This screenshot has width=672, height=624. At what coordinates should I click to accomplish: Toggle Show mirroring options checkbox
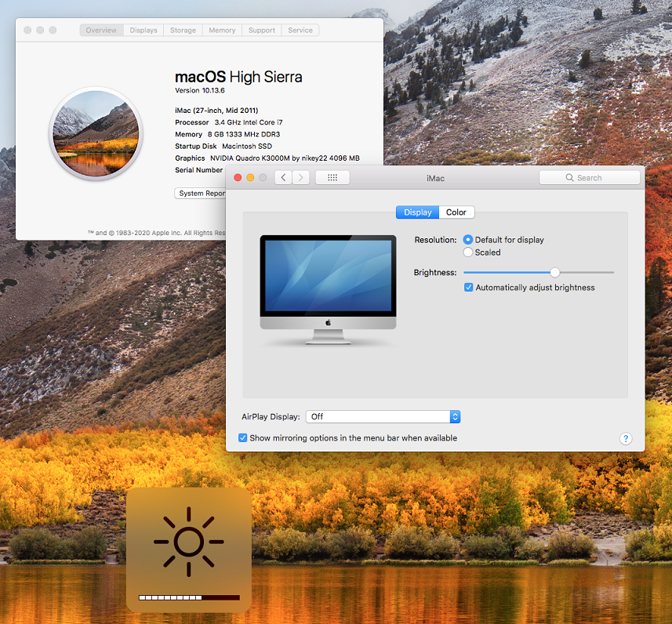pos(242,437)
